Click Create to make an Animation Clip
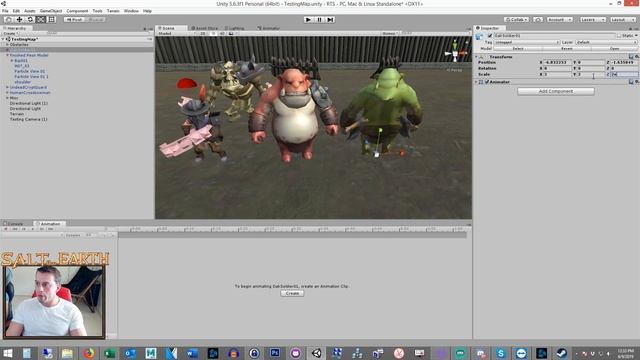Viewport: 640px width, 360px height. (292, 293)
